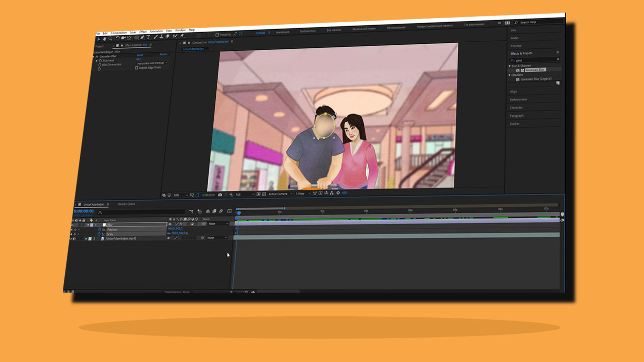644x362 pixels.
Task: Open the Effect menu
Action: pos(143,31)
